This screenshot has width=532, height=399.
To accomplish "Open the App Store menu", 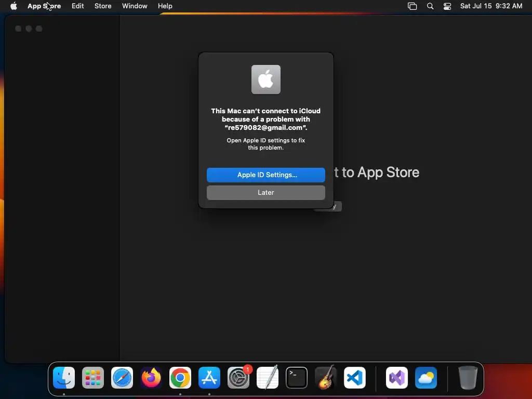I will (x=44, y=6).
